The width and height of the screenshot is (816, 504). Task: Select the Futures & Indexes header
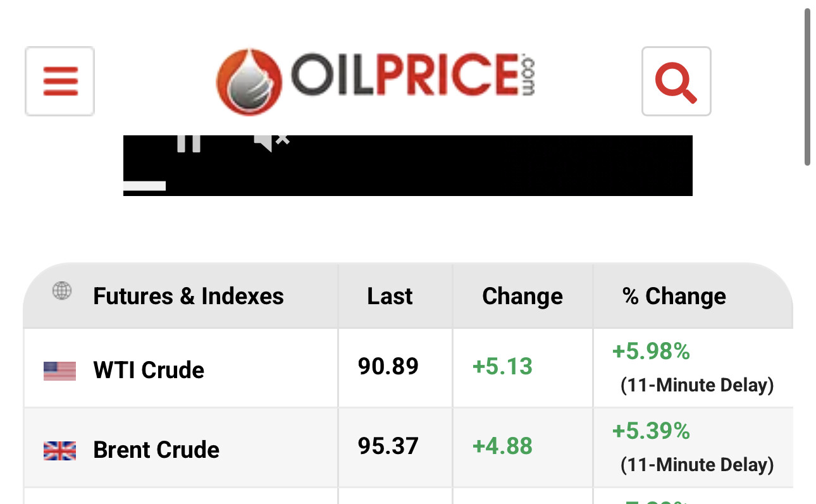coord(189,296)
